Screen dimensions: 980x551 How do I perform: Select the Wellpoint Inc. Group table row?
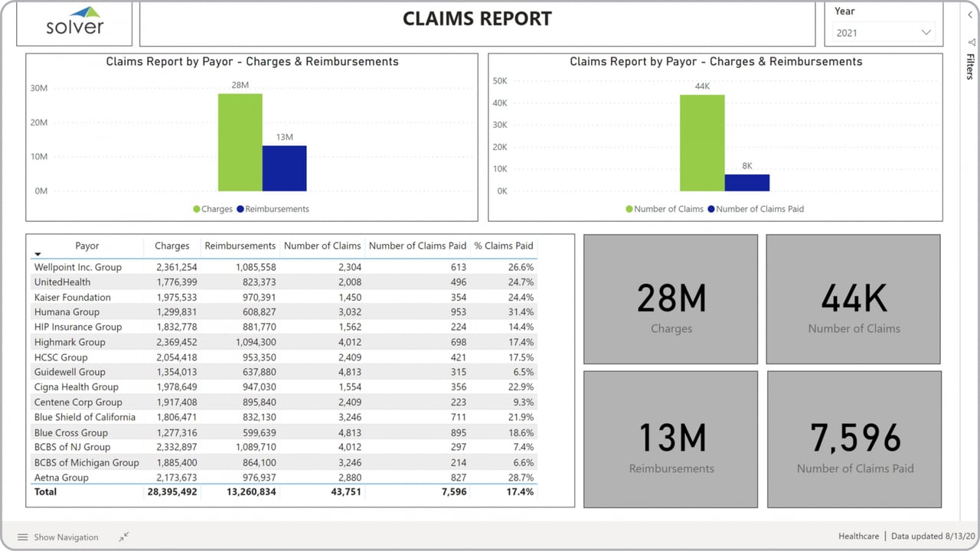point(87,267)
